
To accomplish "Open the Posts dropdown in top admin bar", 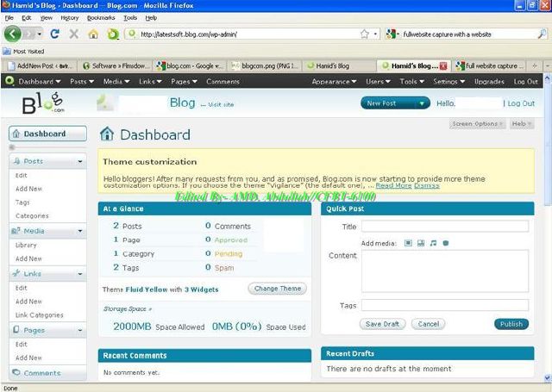I will [82, 82].
